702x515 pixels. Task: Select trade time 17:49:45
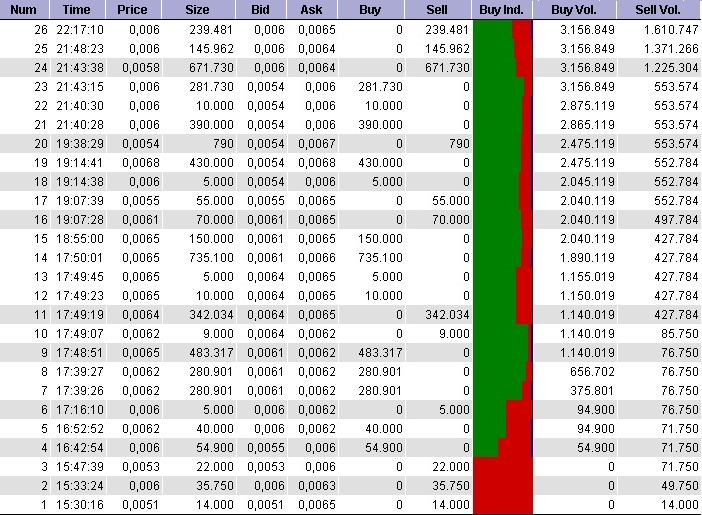80,277
